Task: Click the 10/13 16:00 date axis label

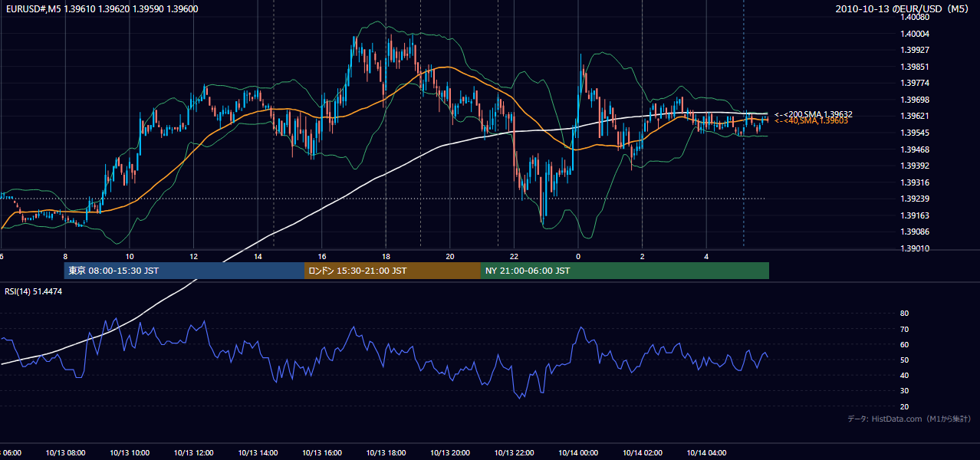Action: 321,453
